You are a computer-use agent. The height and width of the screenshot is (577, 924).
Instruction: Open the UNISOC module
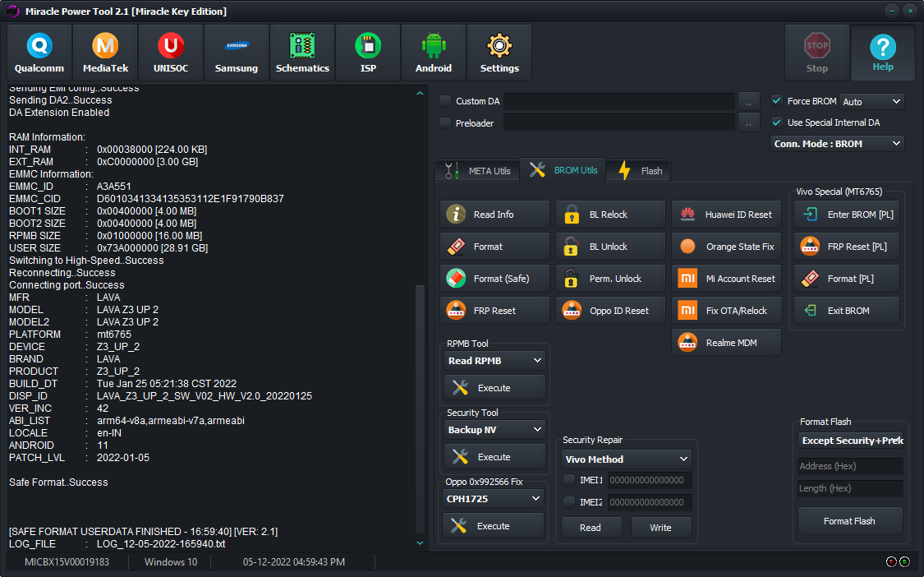[x=171, y=53]
